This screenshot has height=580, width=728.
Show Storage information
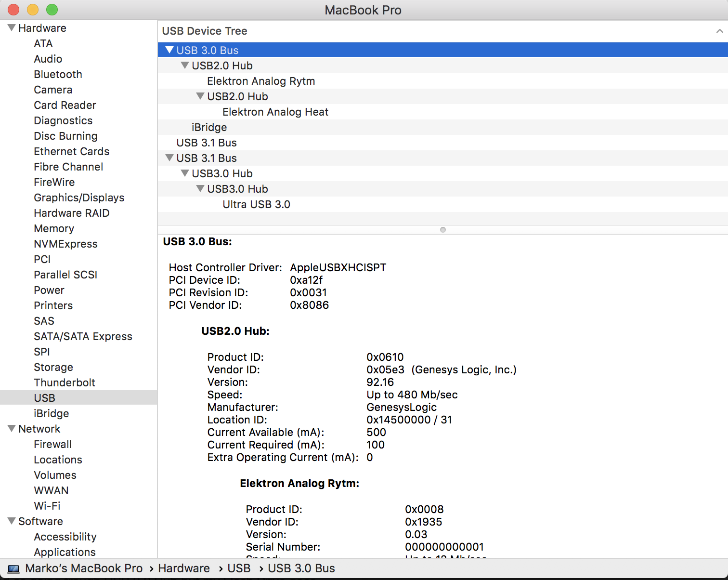tap(53, 367)
